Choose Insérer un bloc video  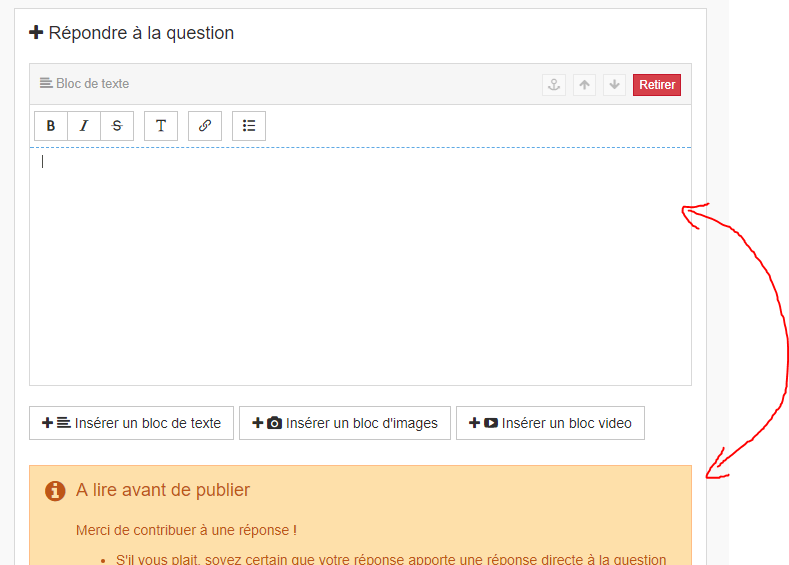tap(550, 423)
